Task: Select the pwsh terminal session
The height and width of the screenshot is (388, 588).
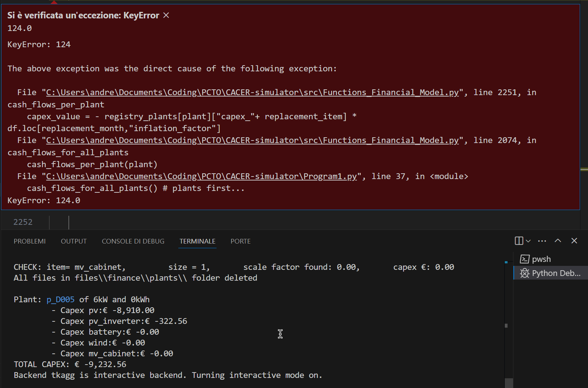Action: pyautogui.click(x=541, y=259)
